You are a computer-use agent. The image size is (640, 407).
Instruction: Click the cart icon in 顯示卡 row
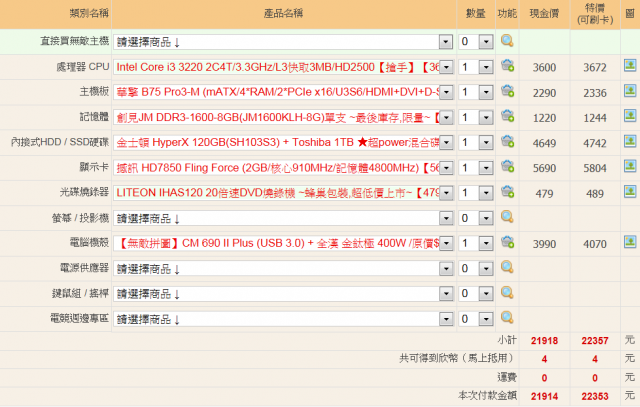click(507, 167)
